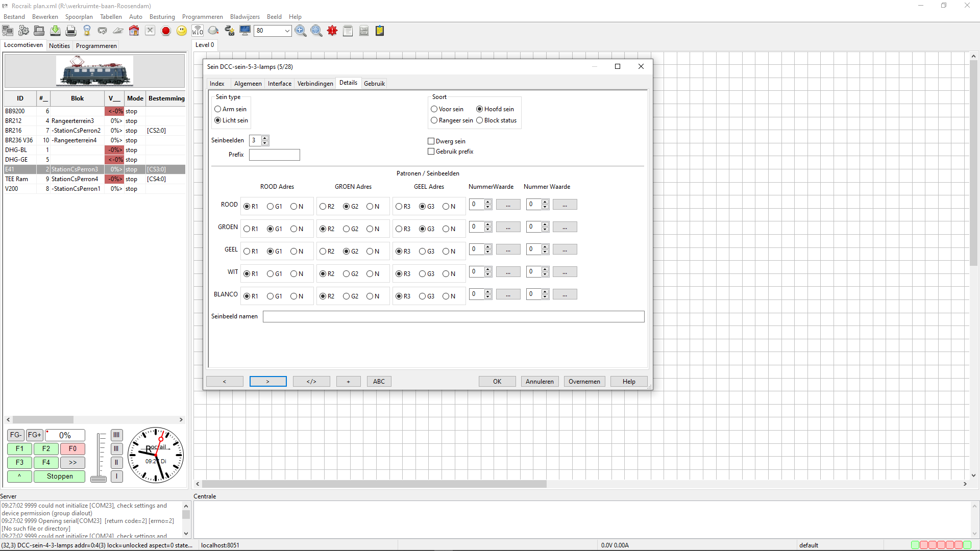Enable the Dwerg sein checkbox
The height and width of the screenshot is (551, 980).
coord(431,141)
